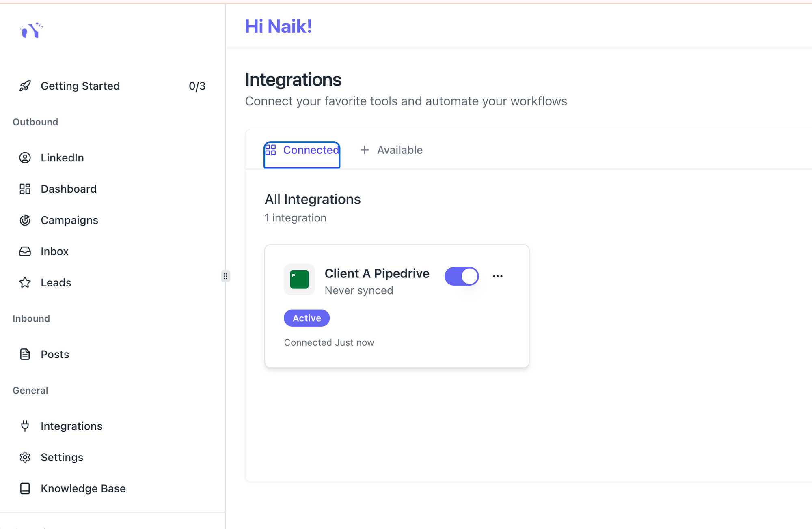Image resolution: width=812 pixels, height=529 pixels.
Task: Open Pipedrive card three-dots menu
Action: pyautogui.click(x=497, y=276)
